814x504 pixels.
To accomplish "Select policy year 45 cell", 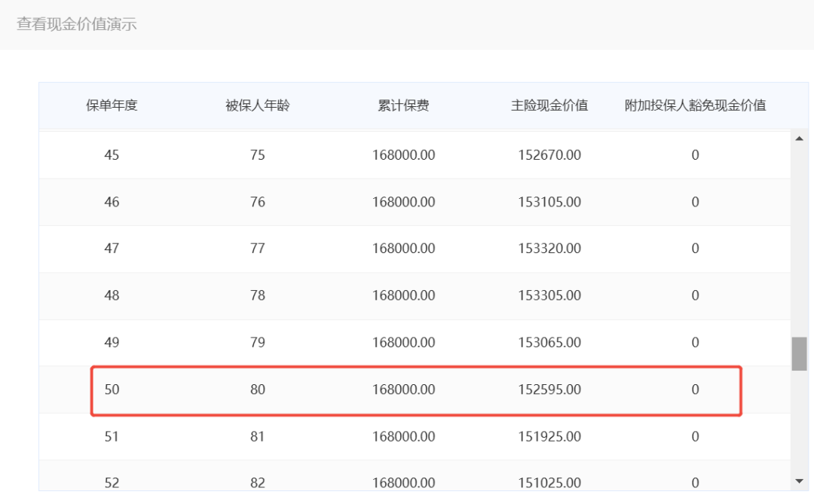I will pos(112,155).
